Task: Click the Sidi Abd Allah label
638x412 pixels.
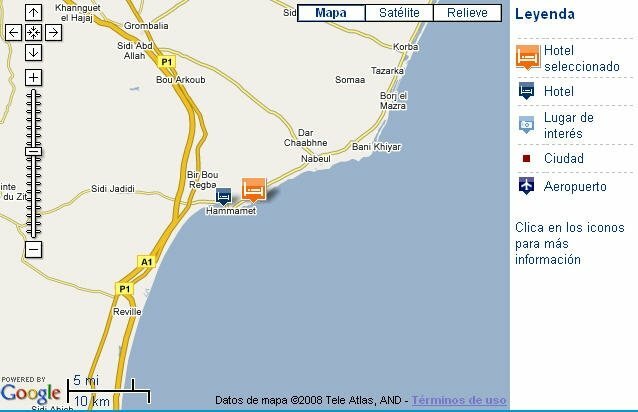Action: tap(135, 50)
